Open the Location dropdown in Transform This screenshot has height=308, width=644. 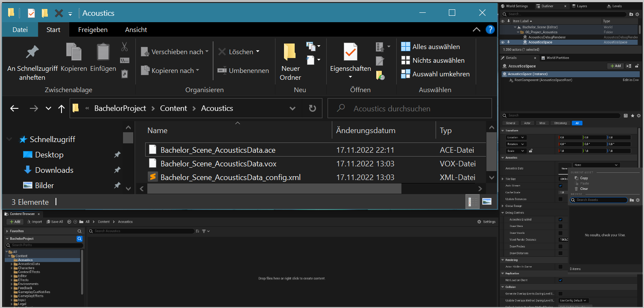516,137
